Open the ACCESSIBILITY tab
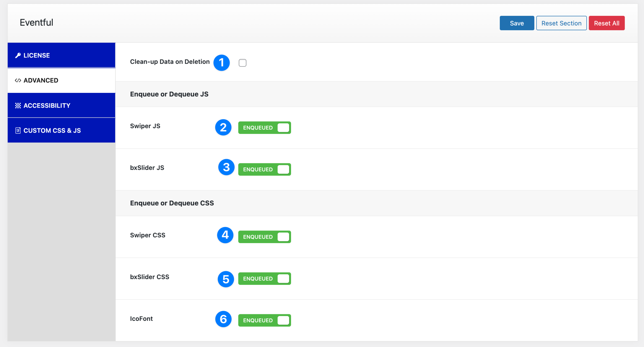The image size is (644, 347). pos(61,105)
